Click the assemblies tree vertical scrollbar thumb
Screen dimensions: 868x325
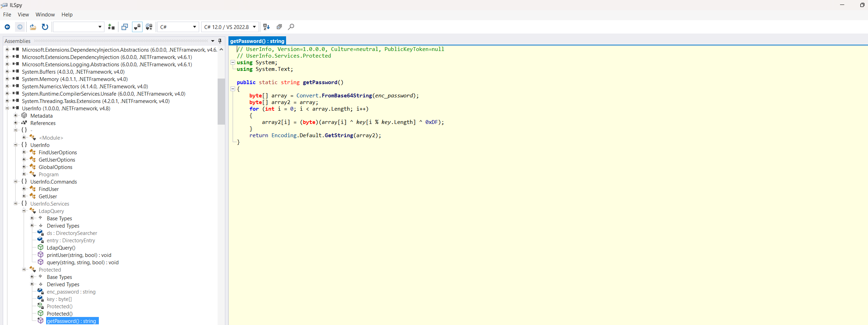pyautogui.click(x=221, y=101)
